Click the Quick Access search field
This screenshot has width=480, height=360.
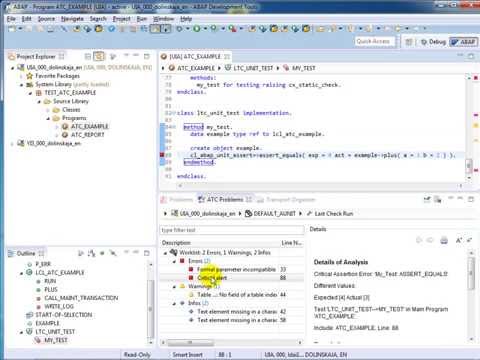pos(375,41)
